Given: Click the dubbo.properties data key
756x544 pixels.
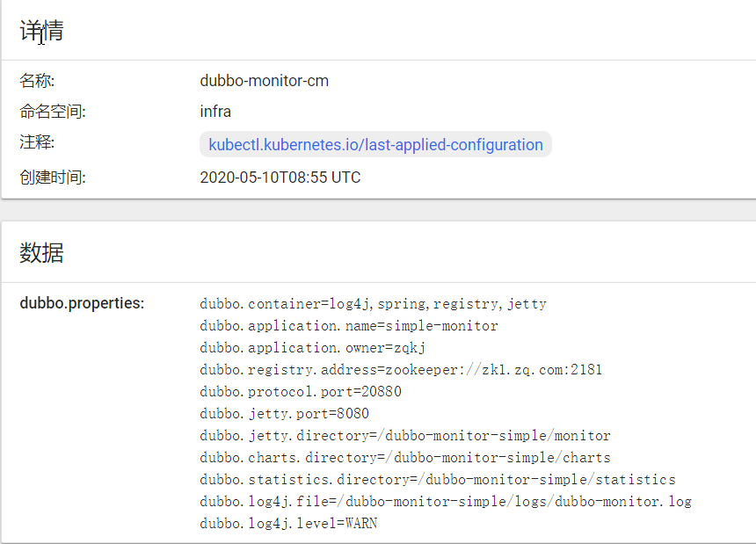Looking at the screenshot, I should point(82,303).
